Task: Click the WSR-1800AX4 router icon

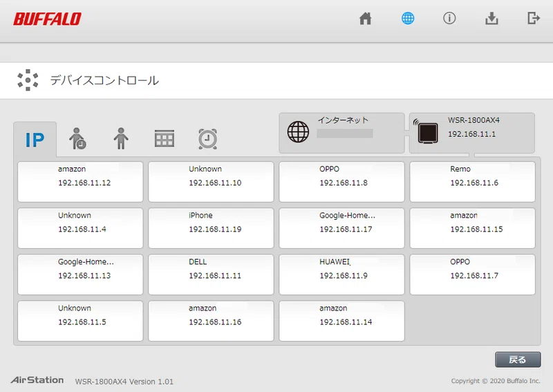Action: point(426,131)
